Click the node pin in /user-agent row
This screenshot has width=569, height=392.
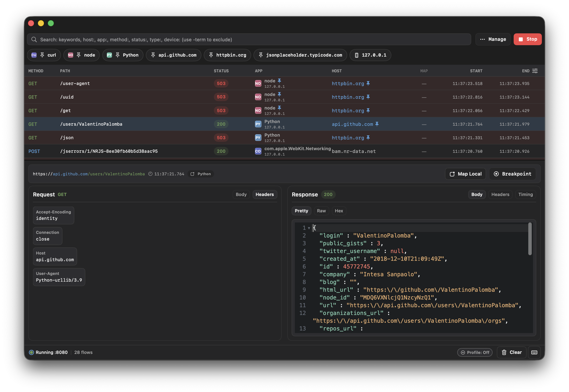(280, 81)
